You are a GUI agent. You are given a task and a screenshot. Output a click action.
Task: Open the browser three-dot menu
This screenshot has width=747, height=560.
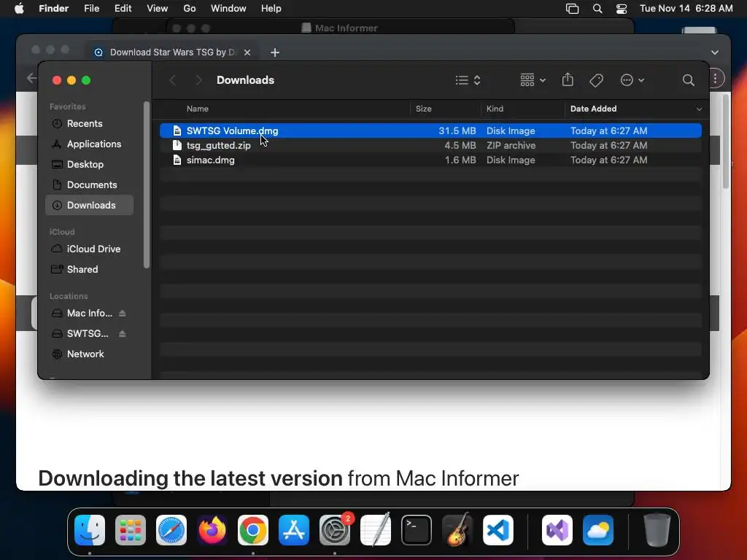click(x=716, y=78)
